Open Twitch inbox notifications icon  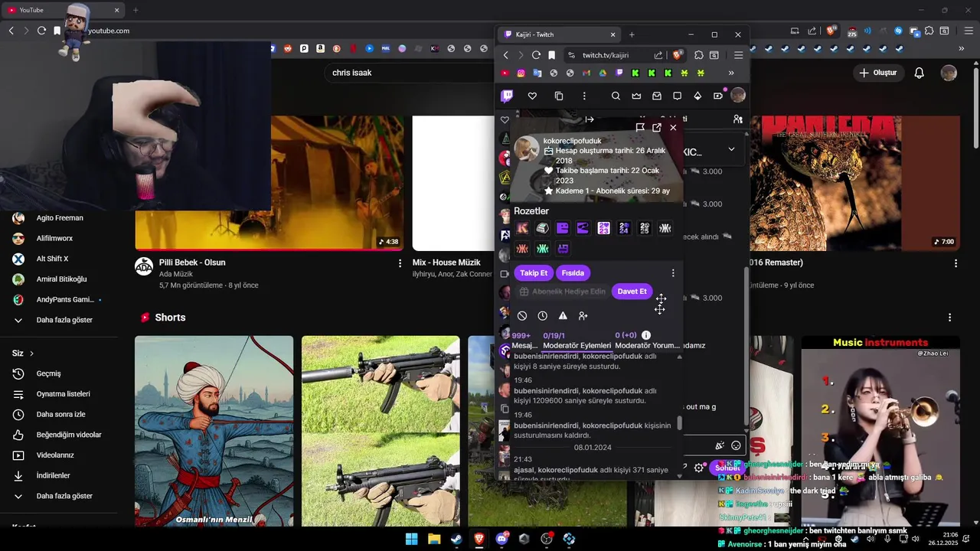(x=657, y=96)
